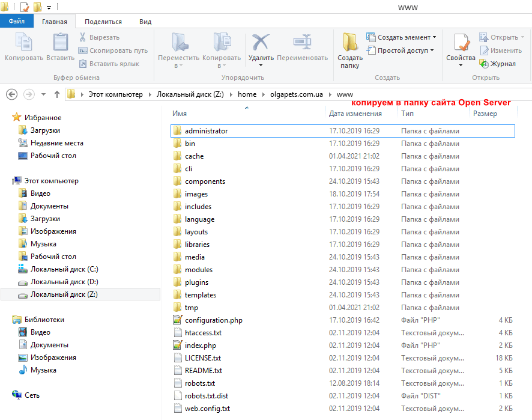The height and width of the screenshot is (420, 532).
Task: Click the Удалить red X icon
Action: click(261, 42)
